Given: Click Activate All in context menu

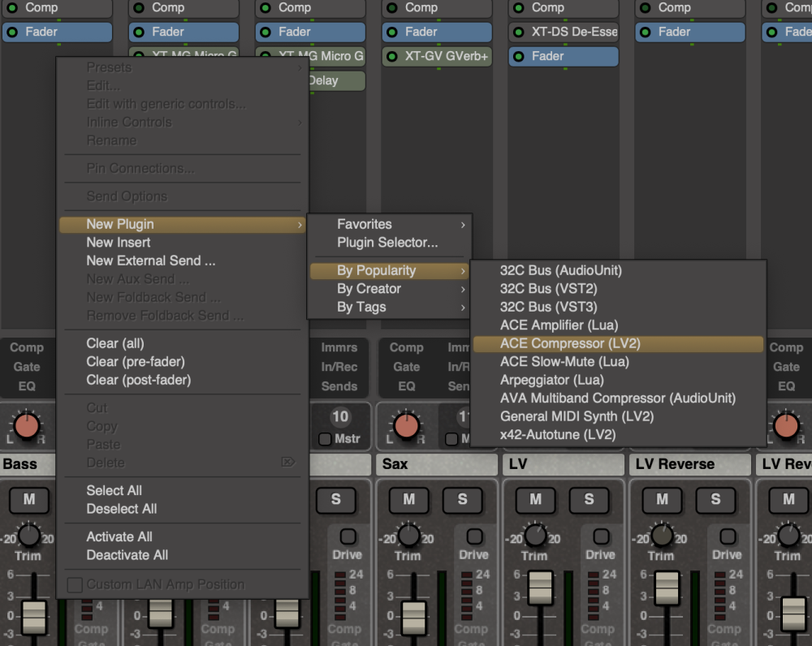Looking at the screenshot, I should point(182,536).
